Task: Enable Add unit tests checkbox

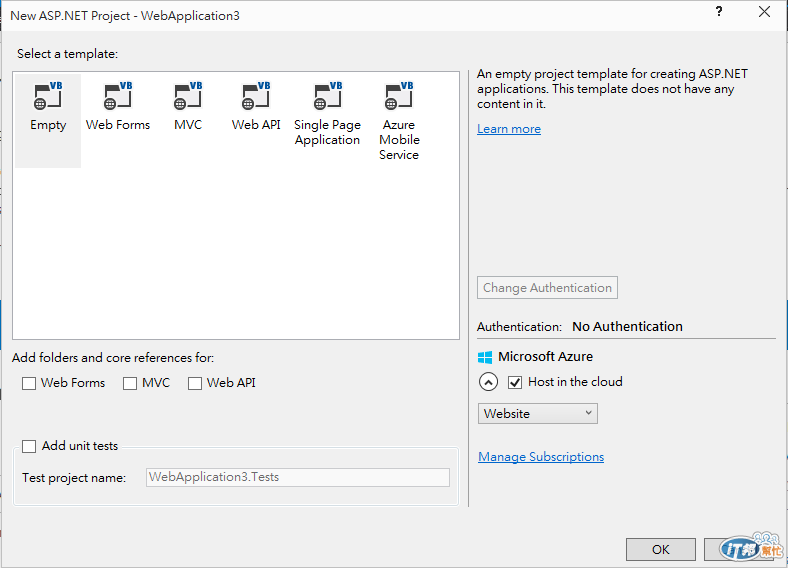Action: (x=29, y=446)
